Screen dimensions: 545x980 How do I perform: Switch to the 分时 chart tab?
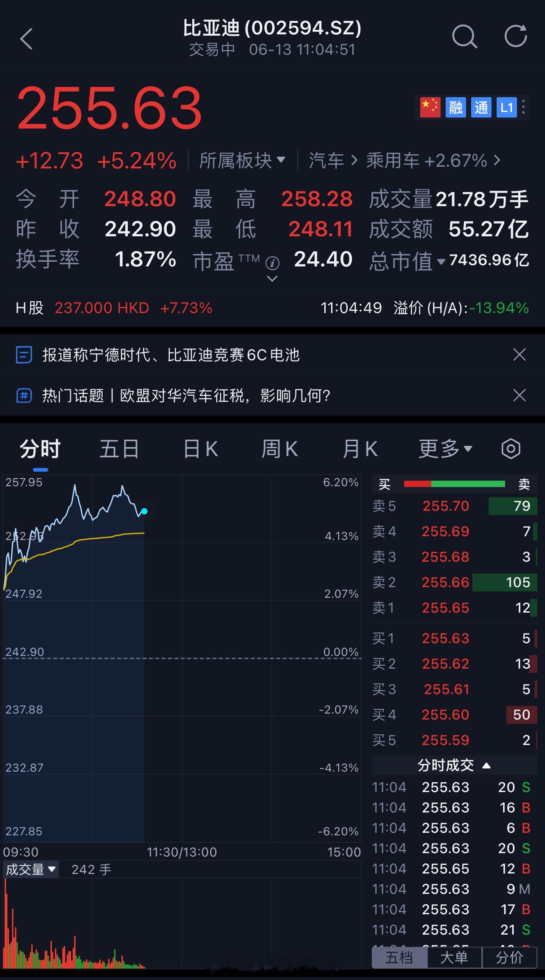point(40,449)
